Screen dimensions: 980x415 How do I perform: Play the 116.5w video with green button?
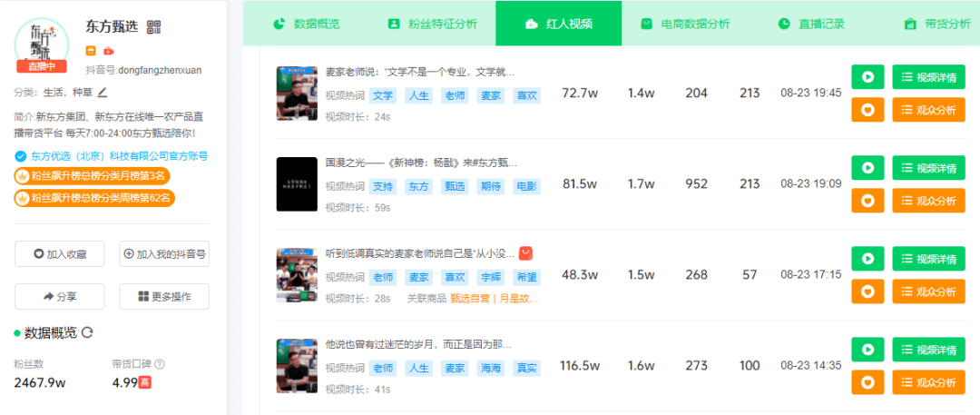click(867, 350)
